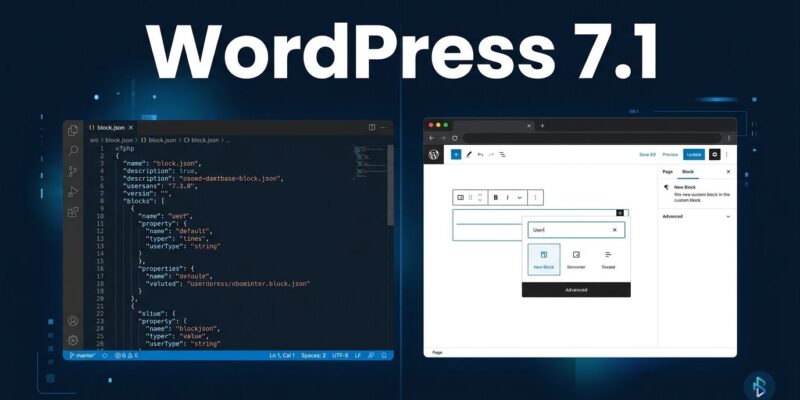Open Extensions view in the code editor
This screenshot has height=400, width=800.
point(73,212)
